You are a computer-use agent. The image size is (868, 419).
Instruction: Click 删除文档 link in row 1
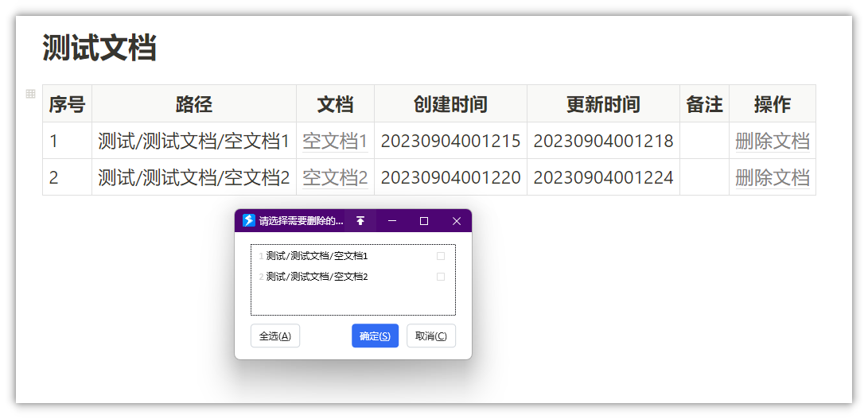773,142
